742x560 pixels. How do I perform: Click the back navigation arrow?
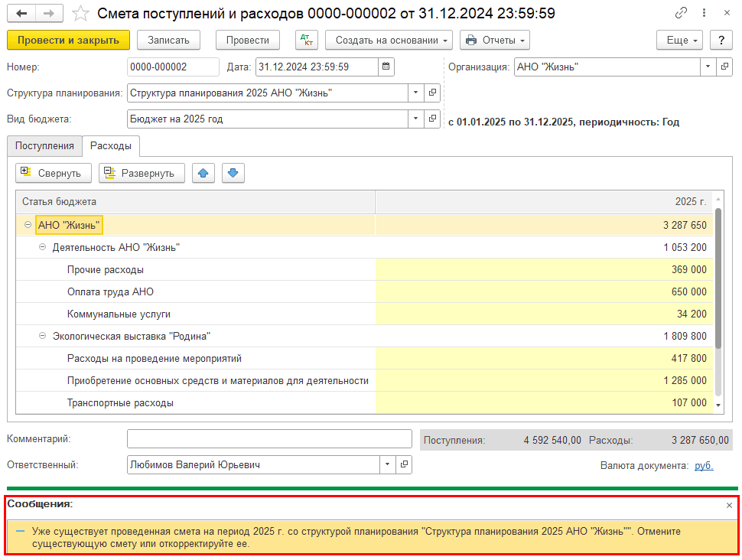click(21, 14)
